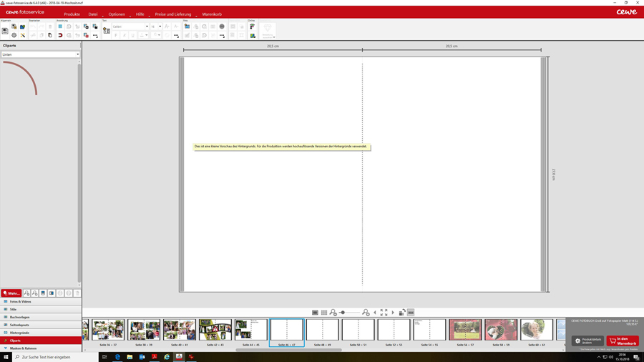The image size is (644, 362).
Task: Open the Optionen menu
Action: (x=117, y=14)
